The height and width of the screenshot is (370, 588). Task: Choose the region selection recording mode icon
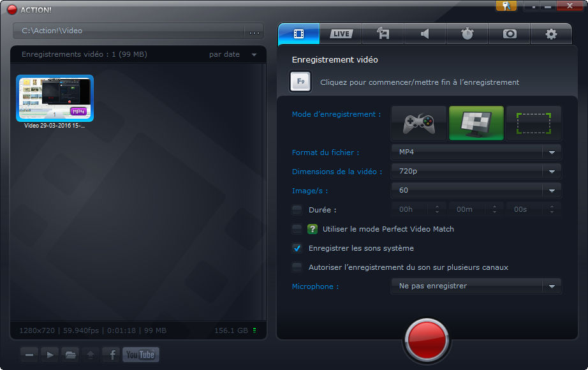click(x=533, y=123)
